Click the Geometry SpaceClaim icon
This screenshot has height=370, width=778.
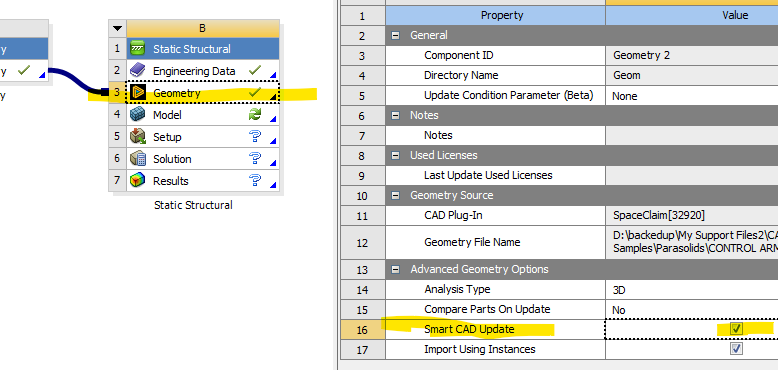point(137,93)
